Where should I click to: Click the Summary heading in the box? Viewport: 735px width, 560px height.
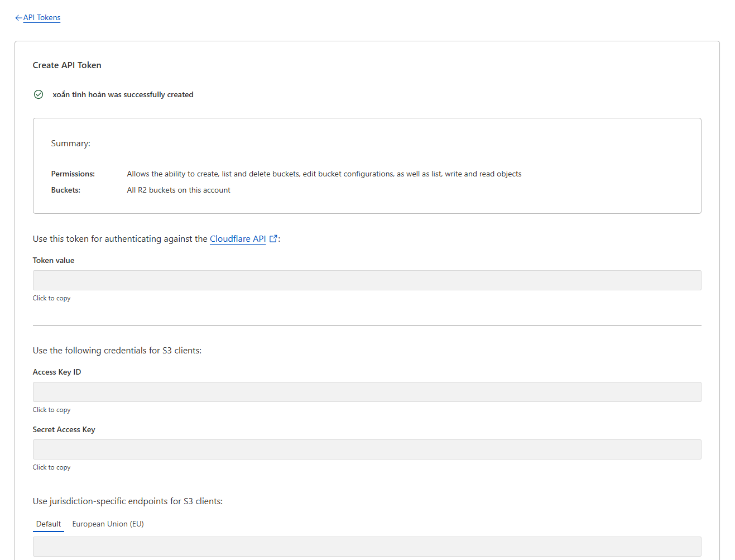point(70,143)
